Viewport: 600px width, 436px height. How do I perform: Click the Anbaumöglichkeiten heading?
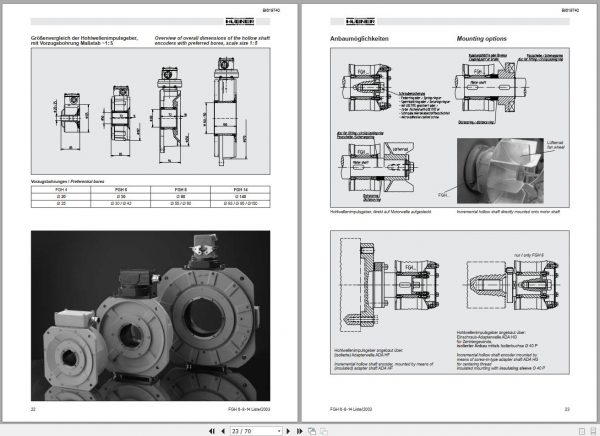(x=359, y=39)
